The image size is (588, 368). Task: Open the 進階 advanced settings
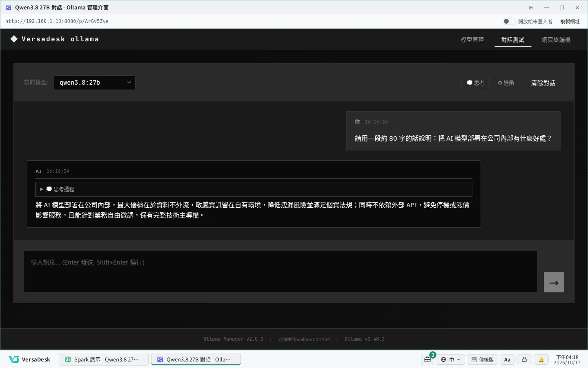pos(506,83)
